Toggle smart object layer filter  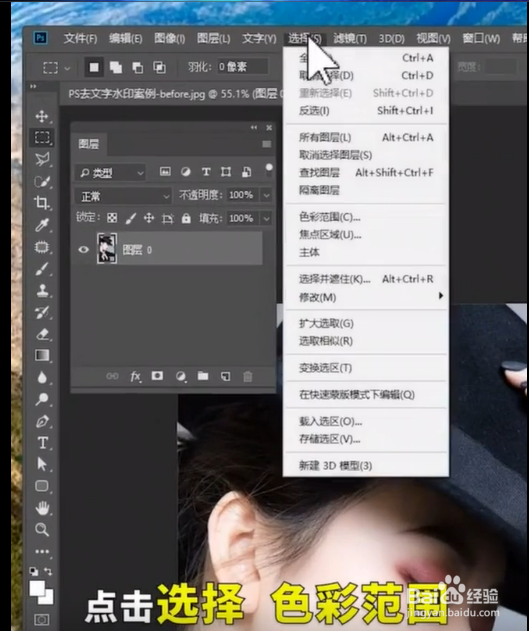click(247, 172)
